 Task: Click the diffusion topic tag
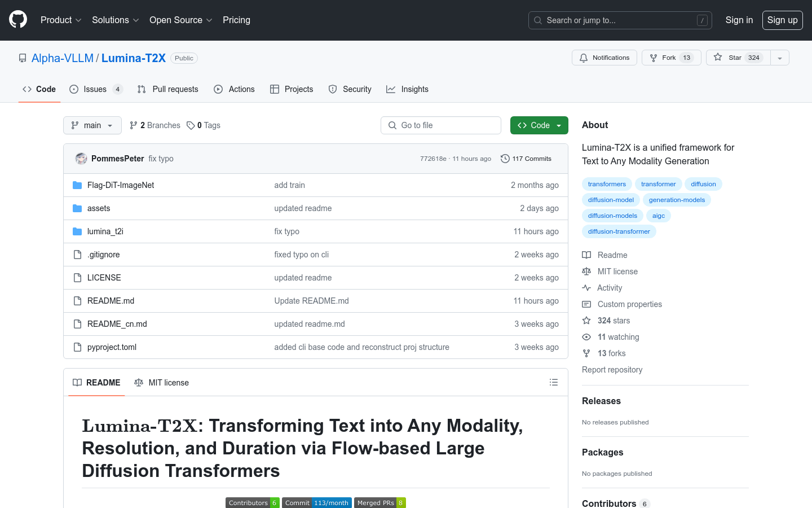[704, 184]
